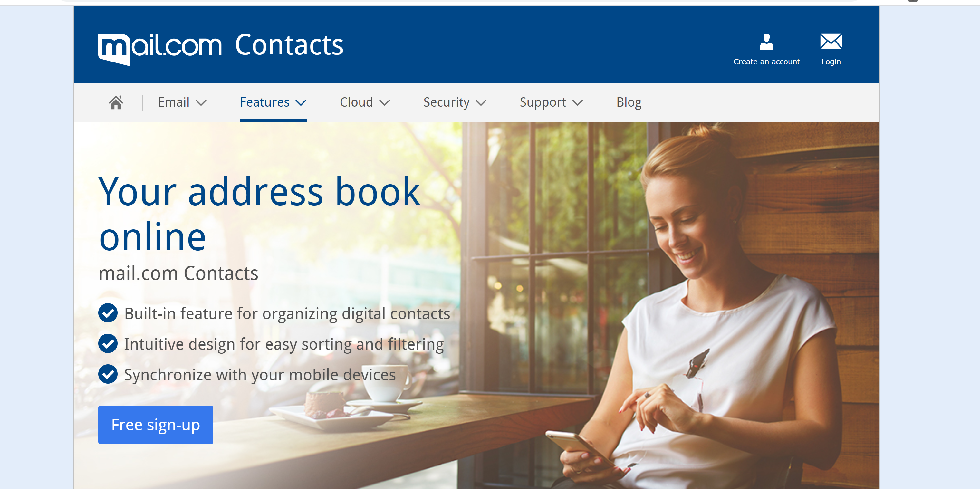Expand the Features dropdown chevron
The height and width of the screenshot is (489, 980).
tap(301, 103)
